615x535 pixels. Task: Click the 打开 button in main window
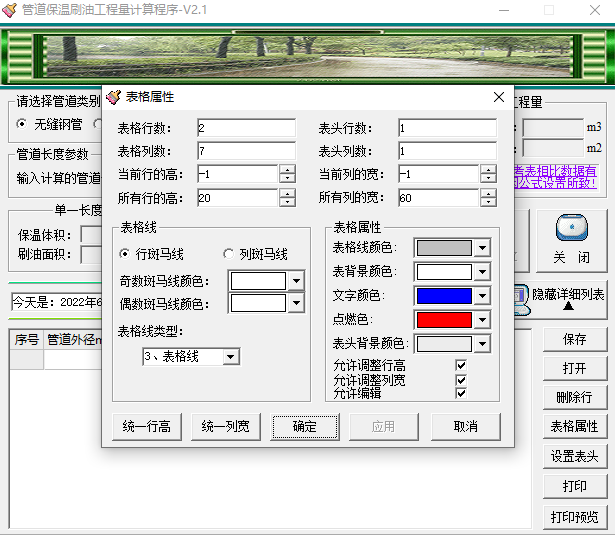[x=575, y=368]
